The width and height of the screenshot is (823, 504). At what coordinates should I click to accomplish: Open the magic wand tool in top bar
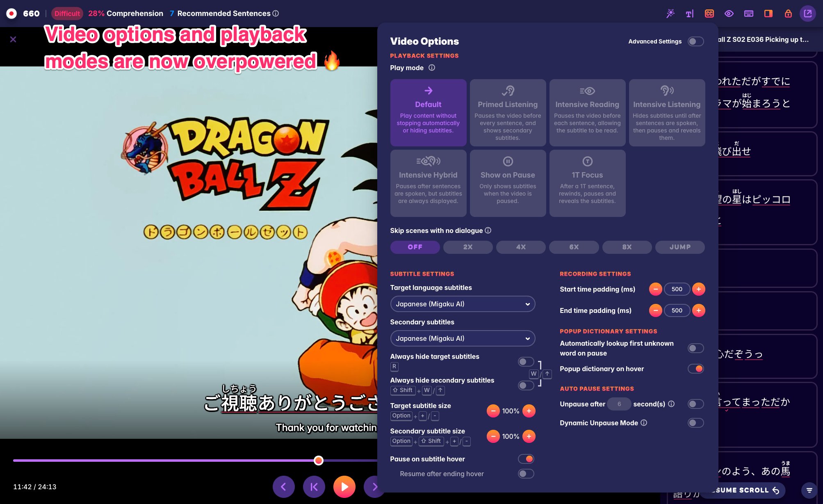670,14
